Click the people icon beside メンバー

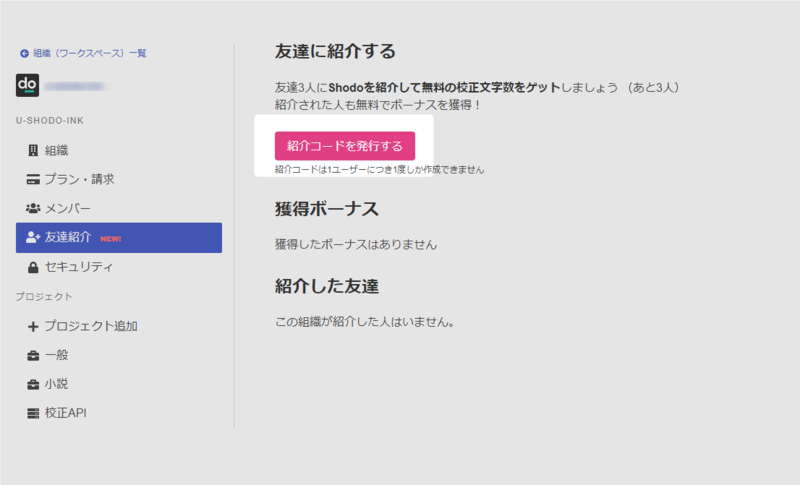pos(33,209)
